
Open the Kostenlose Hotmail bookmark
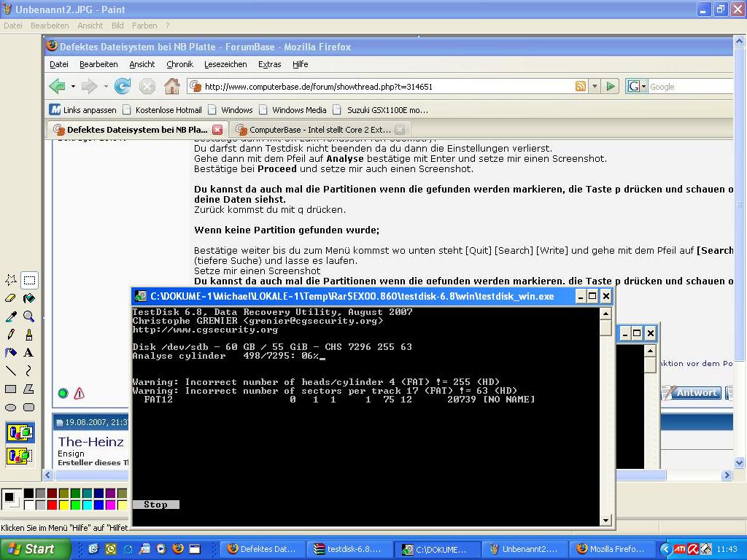[163, 110]
